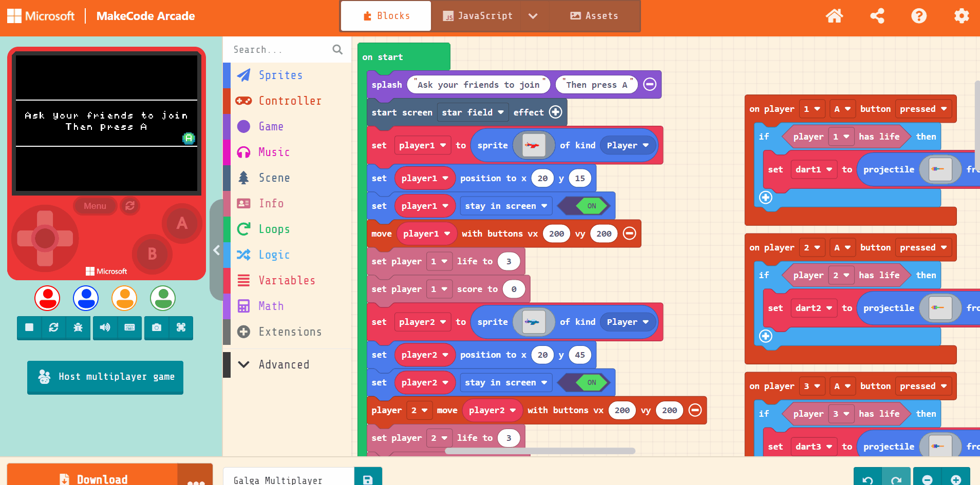This screenshot has height=485, width=980.
Task: Click the simulator A button
Action: (x=181, y=223)
